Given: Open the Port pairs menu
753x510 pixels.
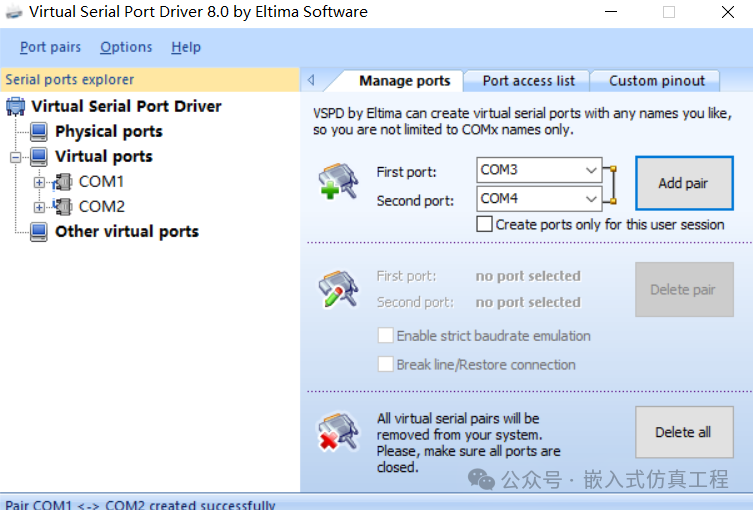Looking at the screenshot, I should (x=50, y=47).
